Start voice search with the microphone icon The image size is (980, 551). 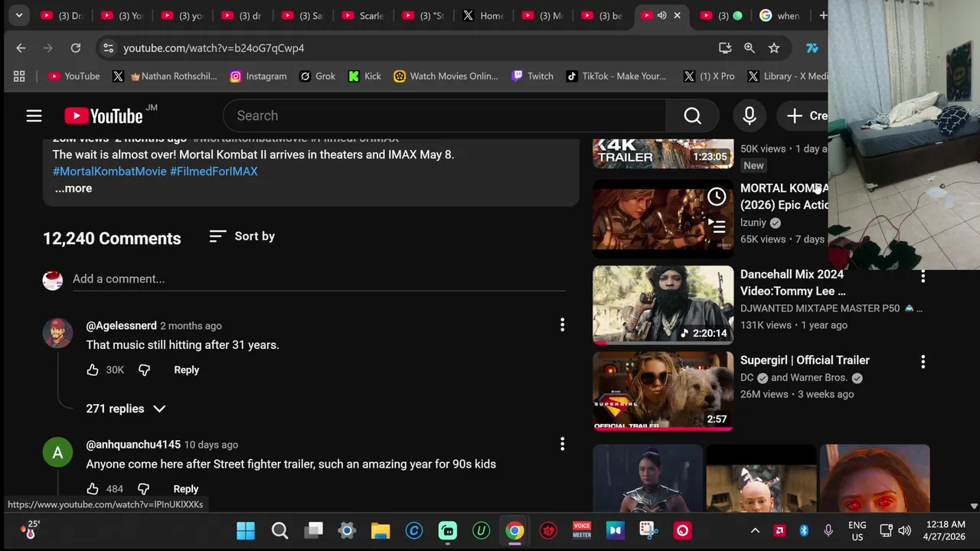(x=750, y=116)
